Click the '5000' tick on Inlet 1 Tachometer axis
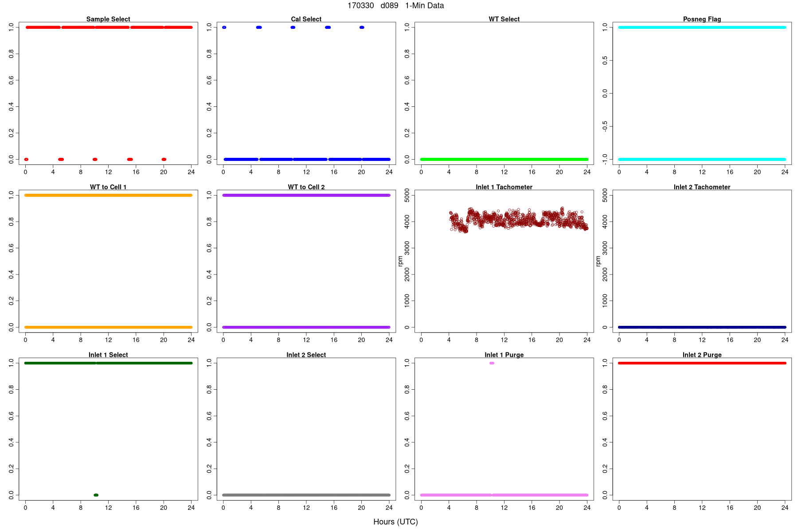This screenshot has width=798, height=532. point(407,196)
